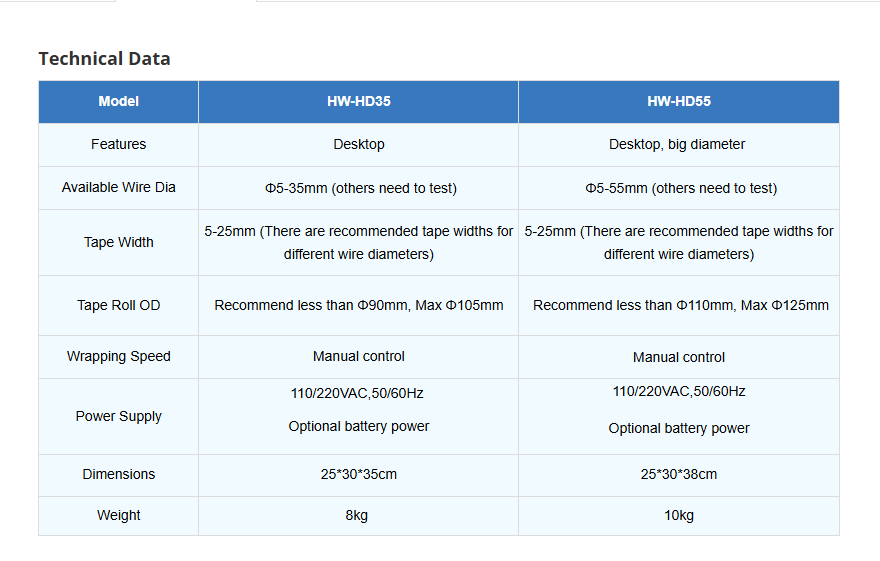Click the Weight row label

118,515
